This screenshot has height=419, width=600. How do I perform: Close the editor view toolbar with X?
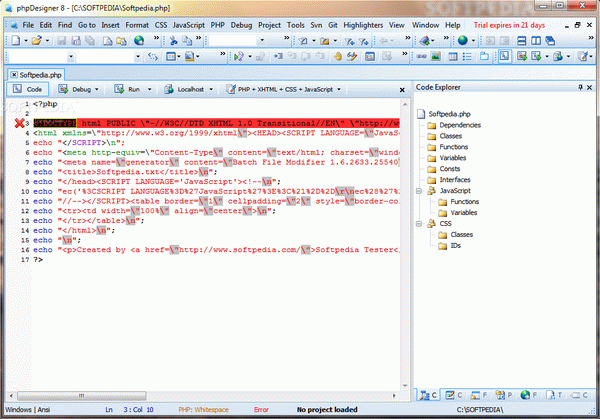point(402,90)
